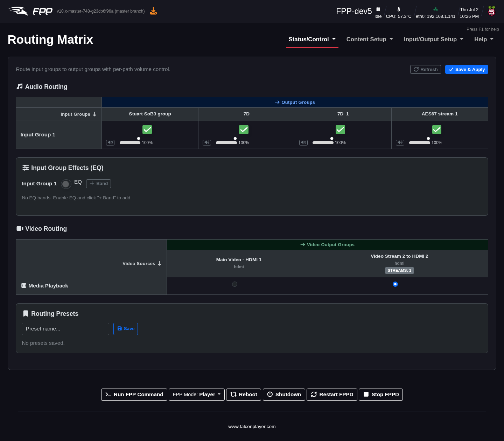
Task: Click the EQ sliders icon beside Effects heading
Action: click(x=26, y=168)
